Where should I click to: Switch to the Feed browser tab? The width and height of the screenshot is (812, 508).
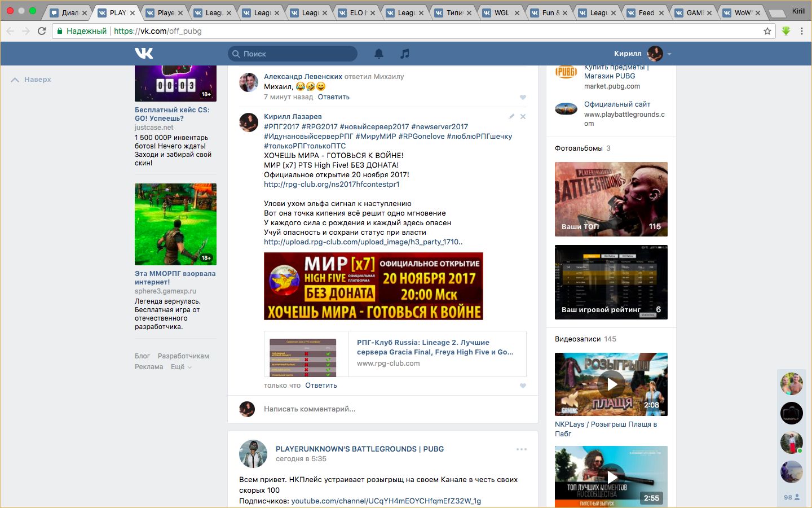pos(646,12)
